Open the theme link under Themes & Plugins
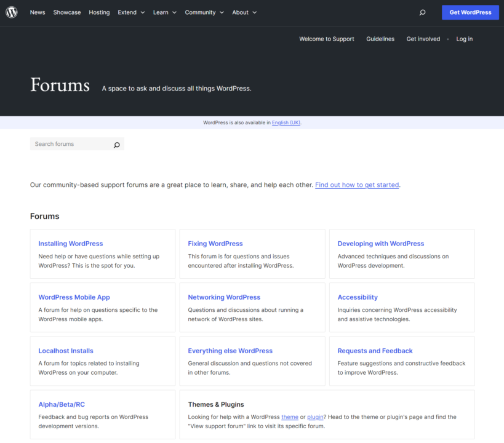Screen dimensions: 504x443 (x=289, y=417)
